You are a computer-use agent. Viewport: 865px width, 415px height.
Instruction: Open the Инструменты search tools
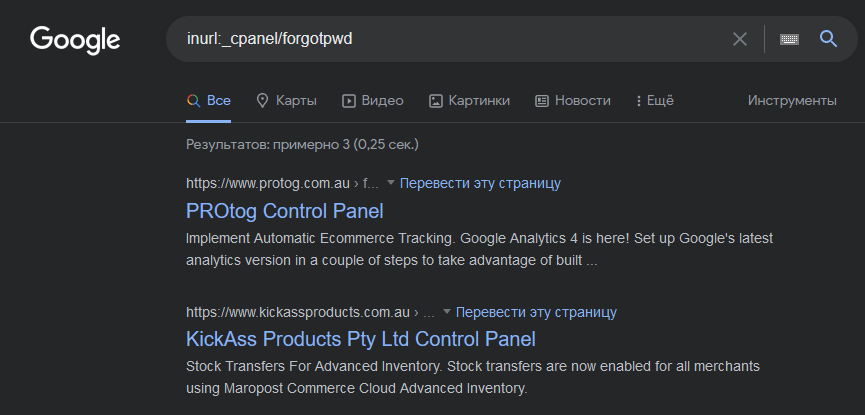(x=792, y=100)
